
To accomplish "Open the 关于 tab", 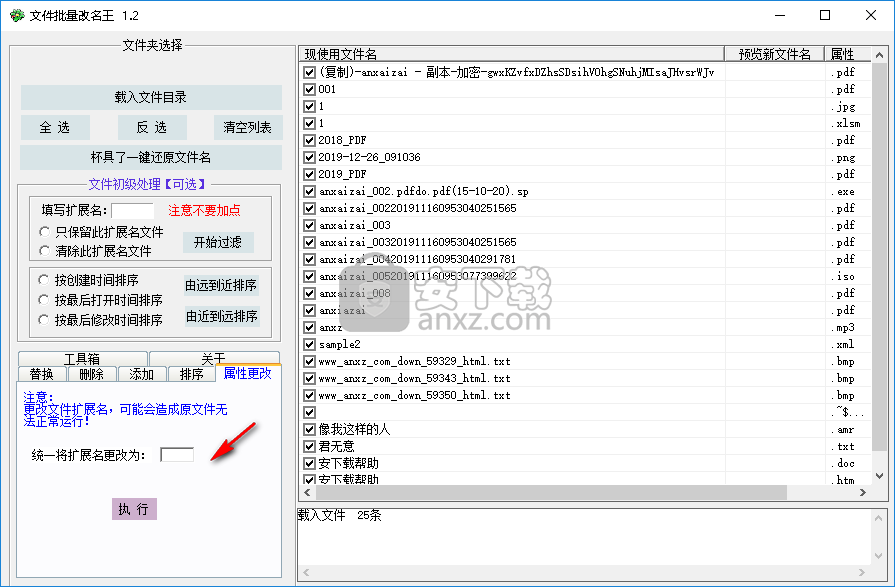I will tap(214, 359).
